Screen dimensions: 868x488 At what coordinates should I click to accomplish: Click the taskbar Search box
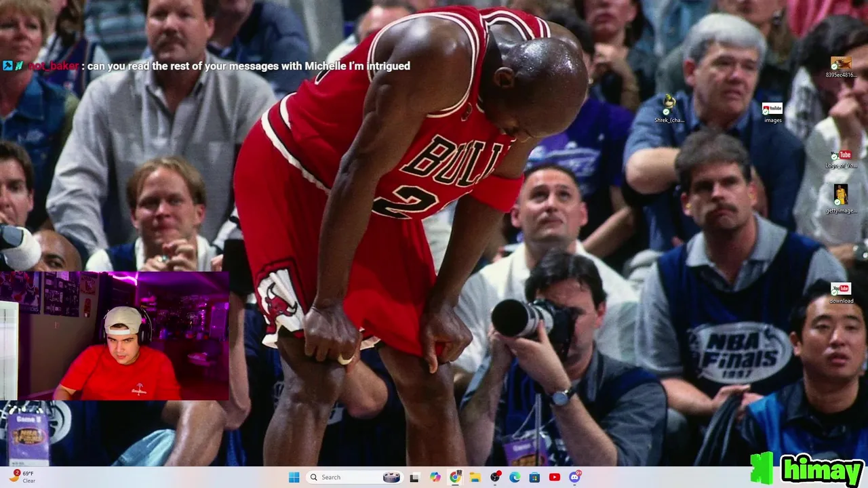click(355, 477)
